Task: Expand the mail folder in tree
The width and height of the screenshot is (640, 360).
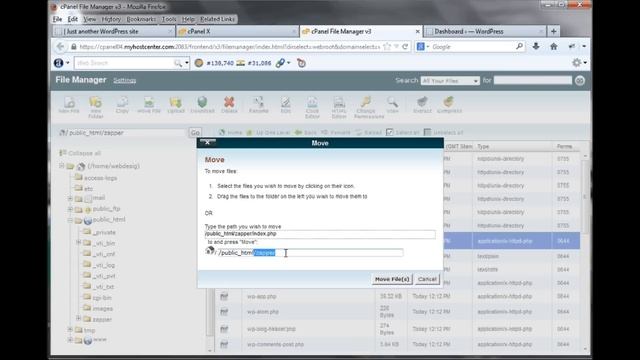Action: [70, 198]
